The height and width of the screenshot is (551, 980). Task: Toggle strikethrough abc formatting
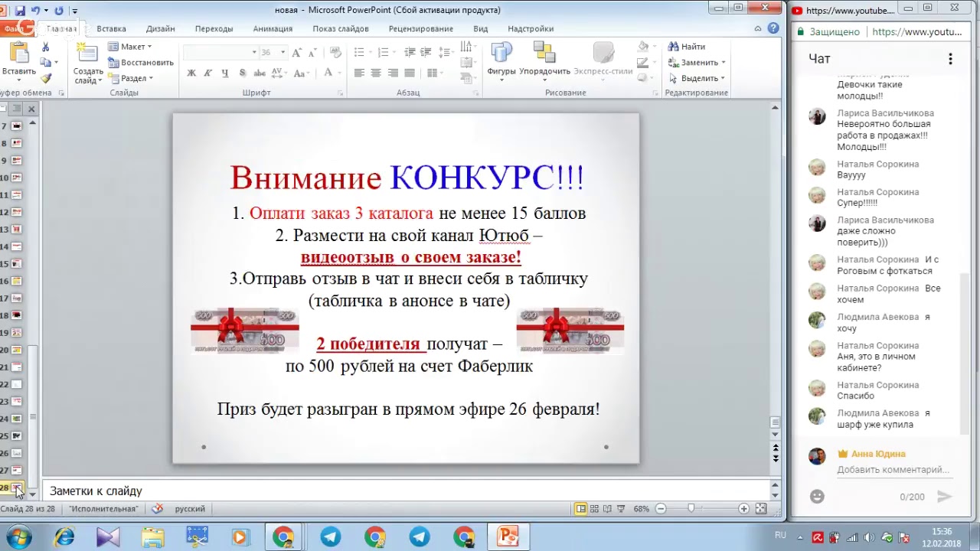[260, 73]
